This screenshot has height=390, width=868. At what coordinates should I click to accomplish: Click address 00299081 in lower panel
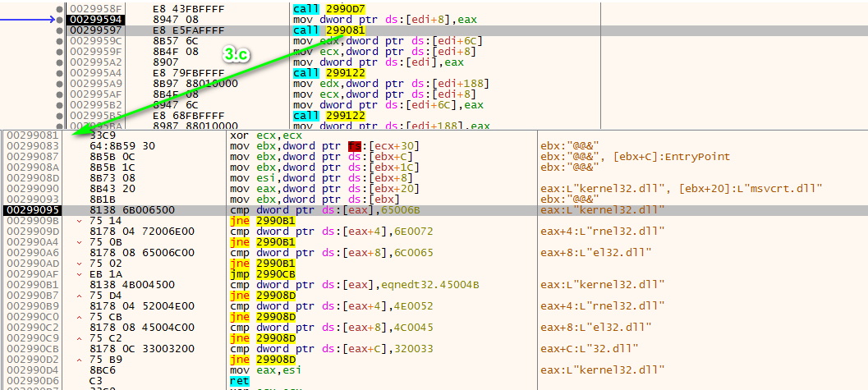coord(32,135)
